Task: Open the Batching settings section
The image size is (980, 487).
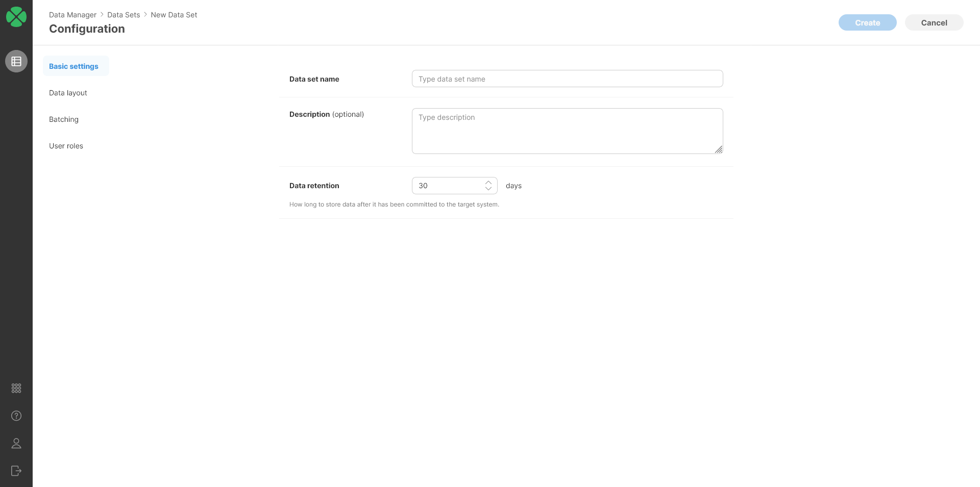Action: [x=64, y=119]
